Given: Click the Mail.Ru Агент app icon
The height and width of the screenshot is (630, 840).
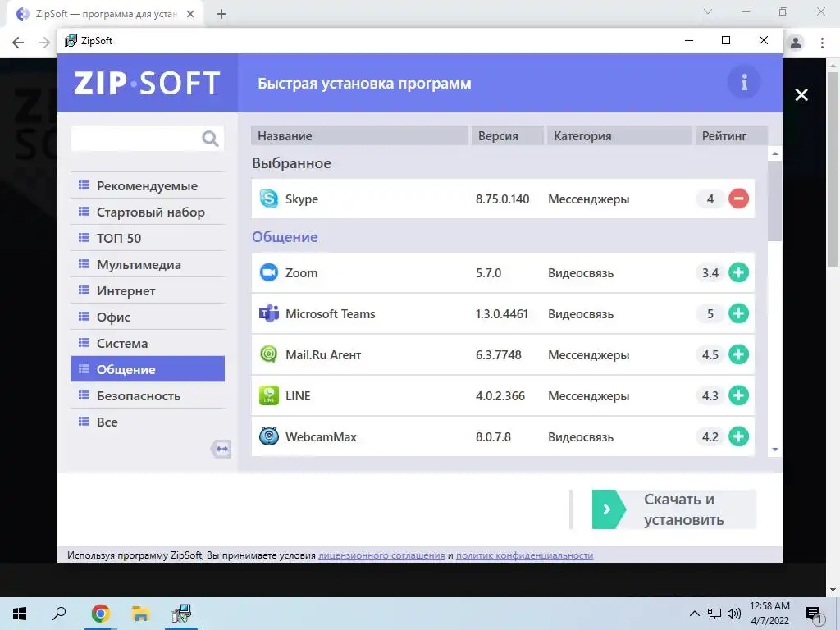Looking at the screenshot, I should pyautogui.click(x=269, y=354).
